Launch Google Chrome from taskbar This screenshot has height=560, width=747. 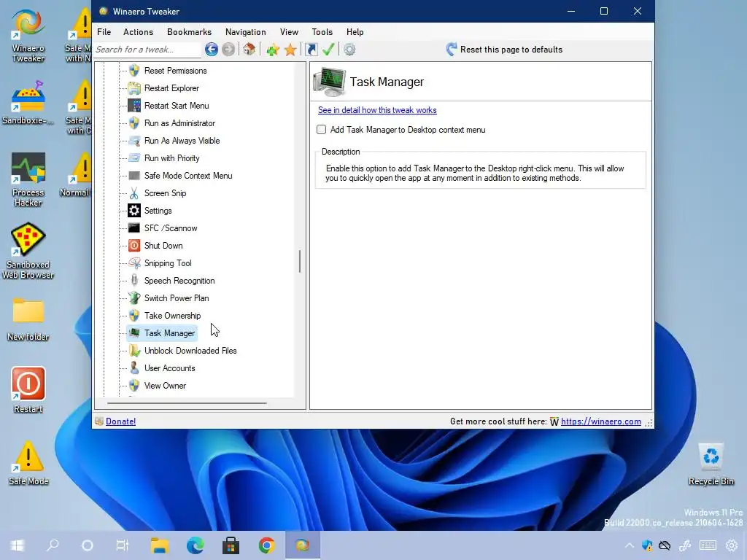pyautogui.click(x=267, y=545)
